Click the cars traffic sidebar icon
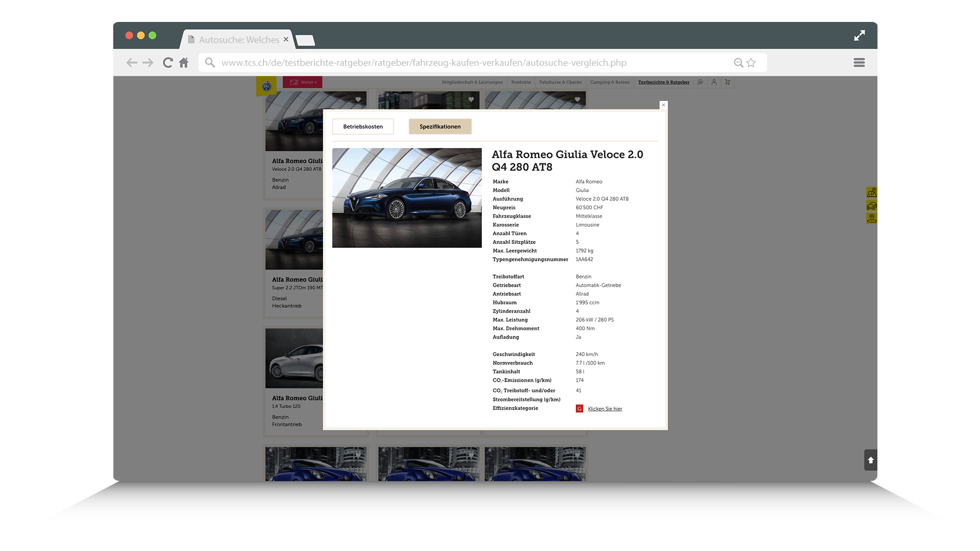The height and width of the screenshot is (551, 980). coord(871,206)
